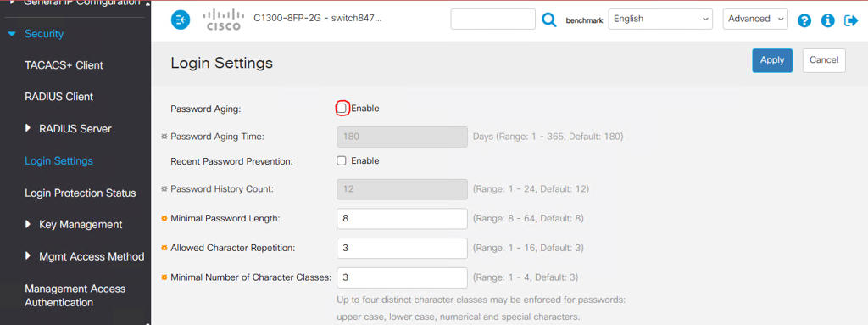The width and height of the screenshot is (868, 325).
Task: Open RADIUS Client page
Action: pyautogui.click(x=58, y=97)
